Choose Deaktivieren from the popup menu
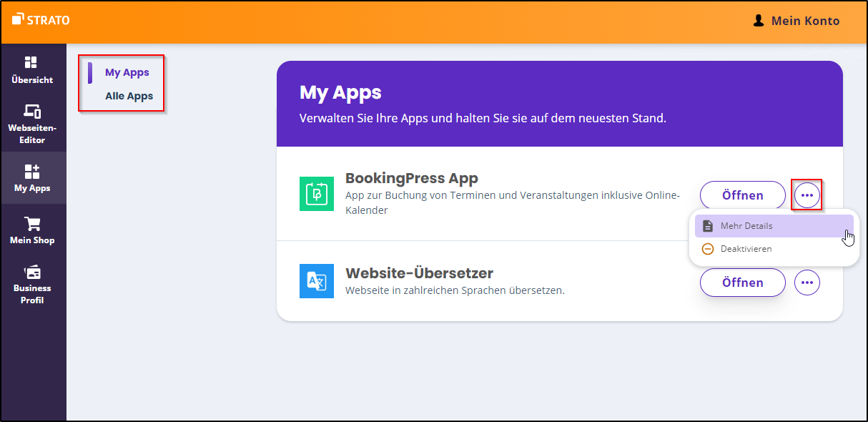This screenshot has width=868, height=422. click(x=746, y=249)
